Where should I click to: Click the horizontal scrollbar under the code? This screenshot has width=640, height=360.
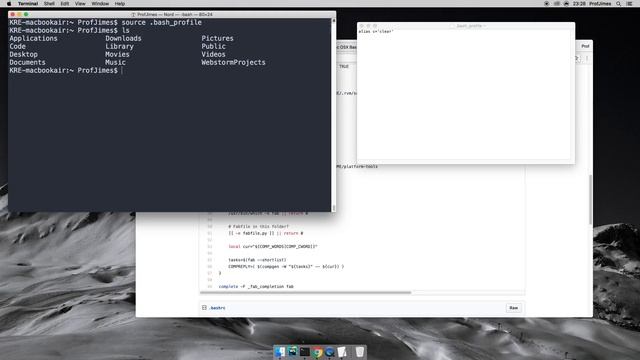(305, 292)
